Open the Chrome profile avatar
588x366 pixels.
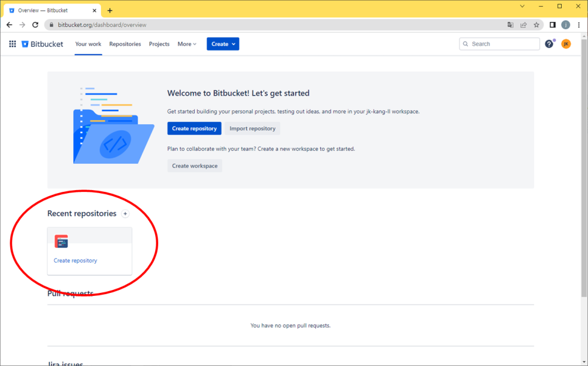coord(565,25)
